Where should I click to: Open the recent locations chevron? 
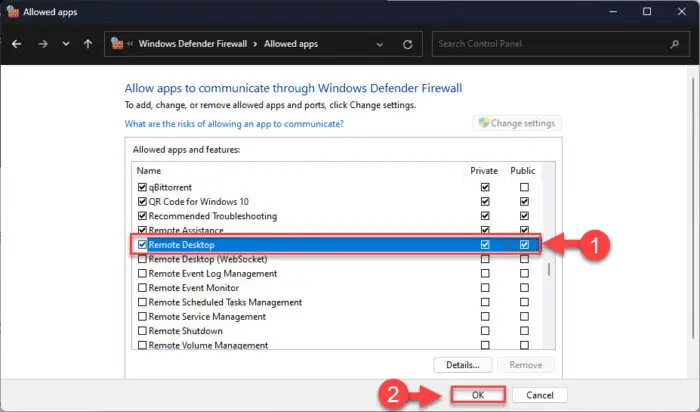click(x=66, y=44)
